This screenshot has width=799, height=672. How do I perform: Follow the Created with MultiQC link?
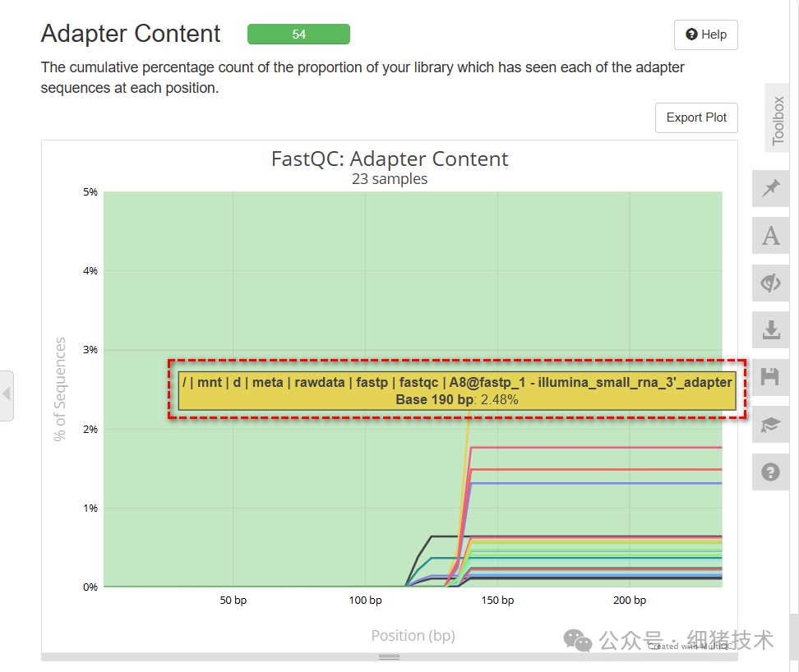[x=691, y=647]
